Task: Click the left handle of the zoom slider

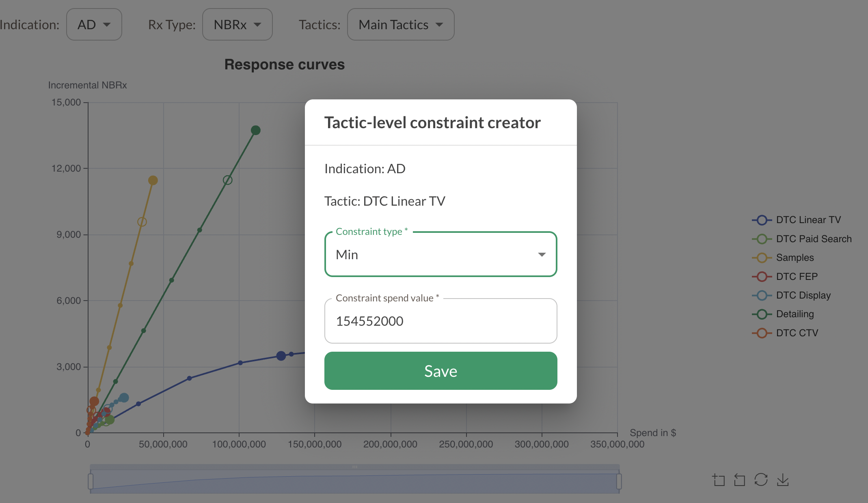Action: click(91, 481)
